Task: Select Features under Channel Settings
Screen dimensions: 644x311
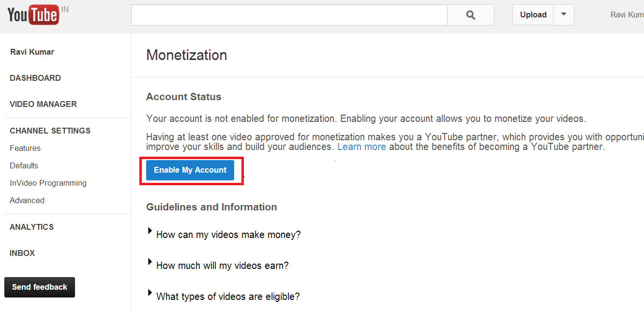Action: point(25,148)
